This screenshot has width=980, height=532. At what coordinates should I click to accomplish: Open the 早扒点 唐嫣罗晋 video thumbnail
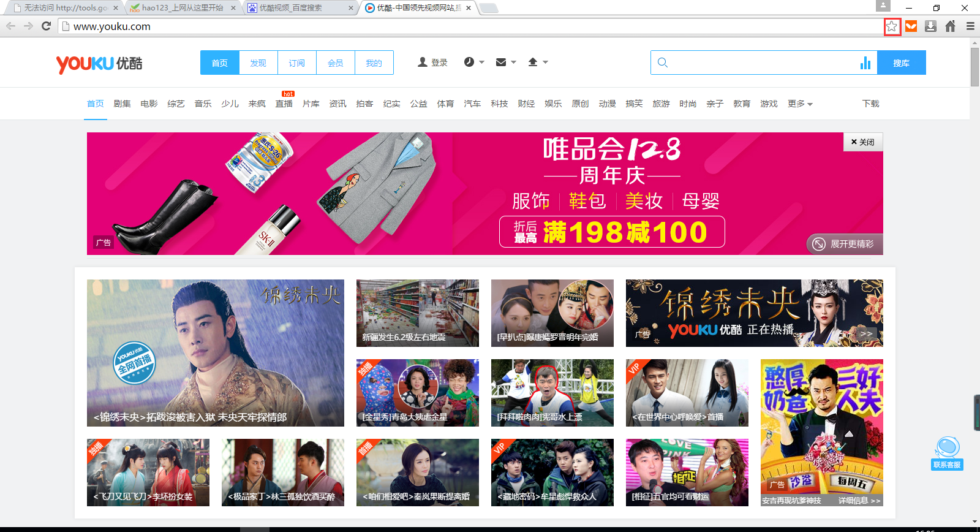(552, 313)
